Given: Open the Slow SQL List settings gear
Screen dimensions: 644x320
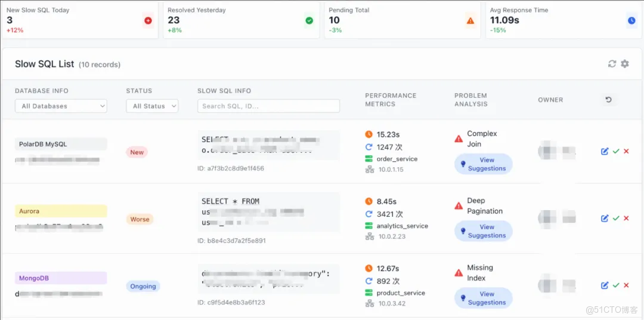Looking at the screenshot, I should (625, 64).
